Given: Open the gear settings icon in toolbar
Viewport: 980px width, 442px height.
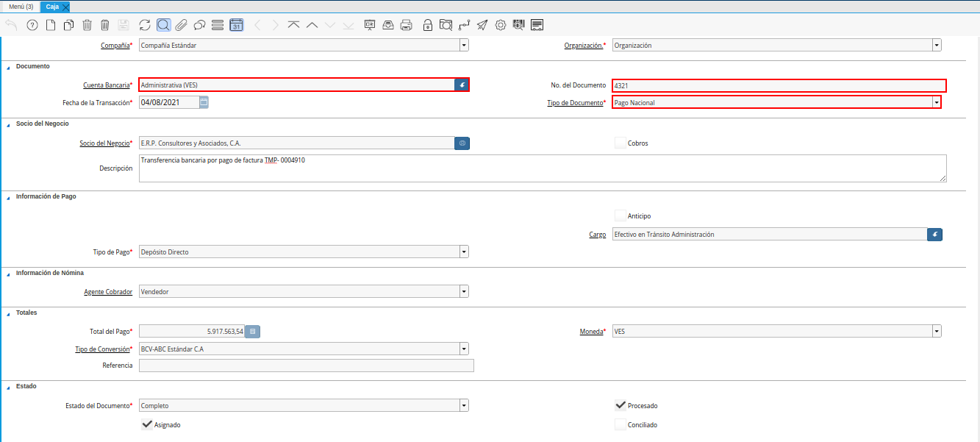Looking at the screenshot, I should [501, 25].
